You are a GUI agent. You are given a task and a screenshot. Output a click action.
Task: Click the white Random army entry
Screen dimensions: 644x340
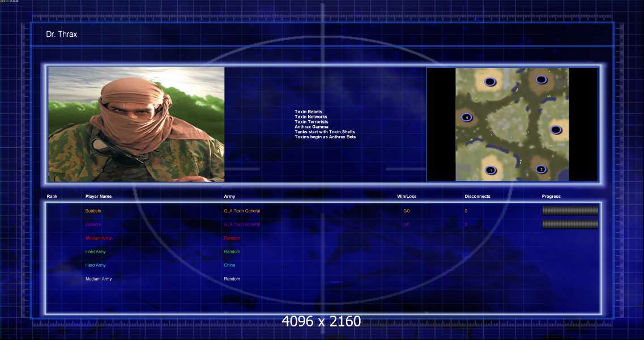[x=232, y=279]
